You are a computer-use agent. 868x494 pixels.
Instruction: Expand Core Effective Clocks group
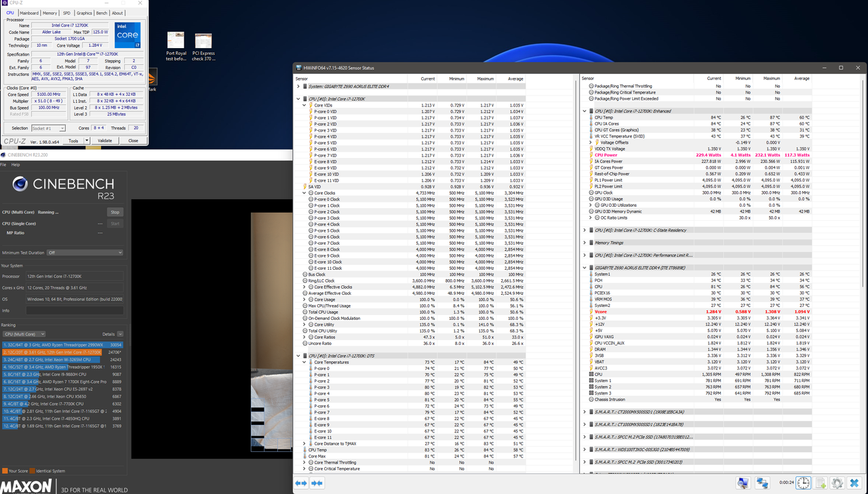304,287
